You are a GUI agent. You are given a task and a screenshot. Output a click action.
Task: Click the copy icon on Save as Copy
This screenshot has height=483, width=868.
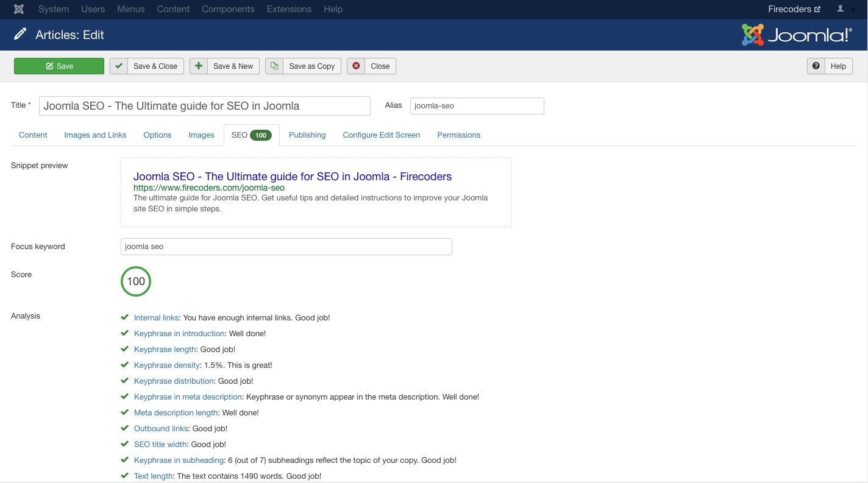(274, 66)
